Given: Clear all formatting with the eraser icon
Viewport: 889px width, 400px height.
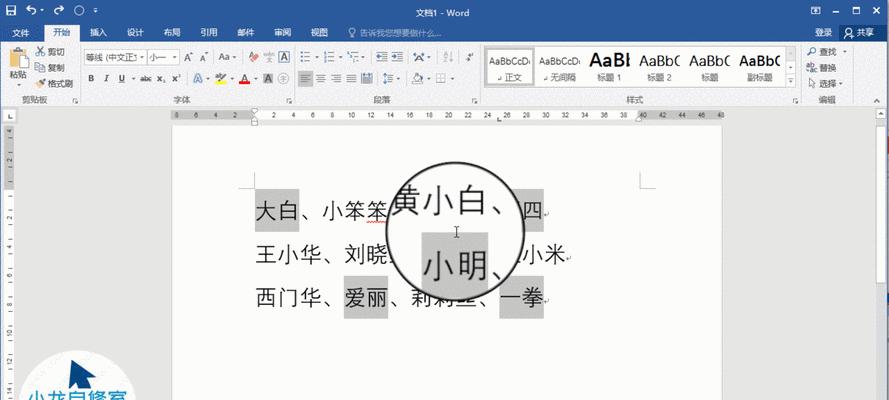Looking at the screenshot, I should (253, 57).
